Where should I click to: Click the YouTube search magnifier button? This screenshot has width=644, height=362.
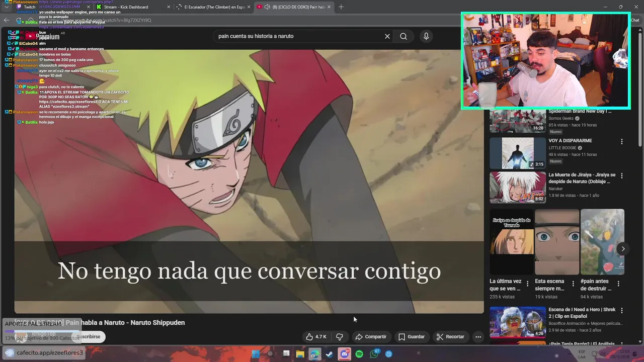coord(404,36)
